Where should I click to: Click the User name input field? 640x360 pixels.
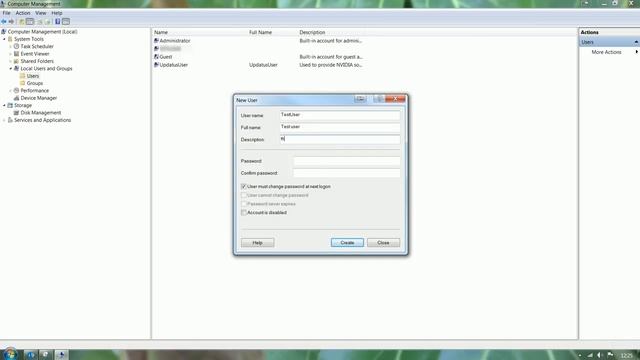click(x=340, y=115)
